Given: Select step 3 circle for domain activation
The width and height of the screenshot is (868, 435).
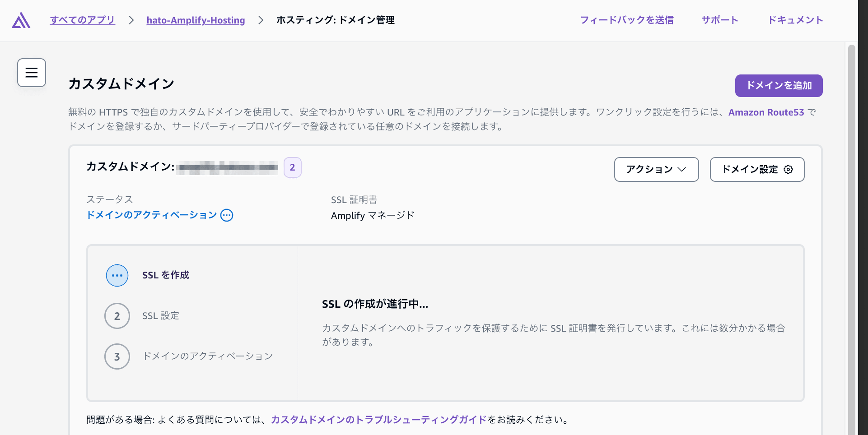Looking at the screenshot, I should pos(117,356).
